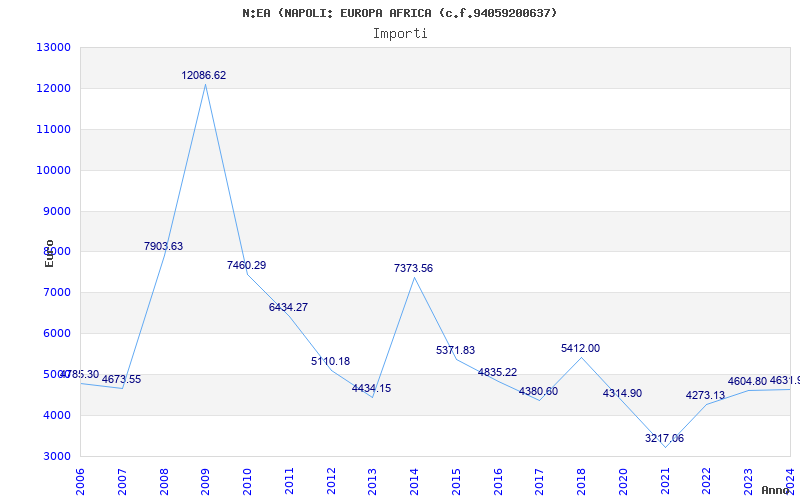This screenshot has width=800, height=500.
Task: Click the 5110.18 data label
Action: tap(331, 362)
